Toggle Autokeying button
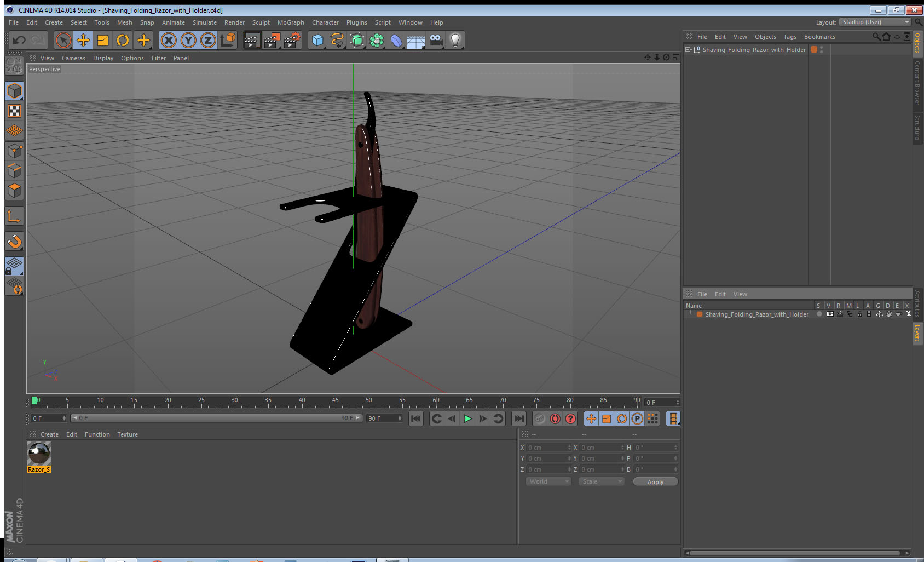Screen dimensions: 924x562 pyautogui.click(x=555, y=418)
